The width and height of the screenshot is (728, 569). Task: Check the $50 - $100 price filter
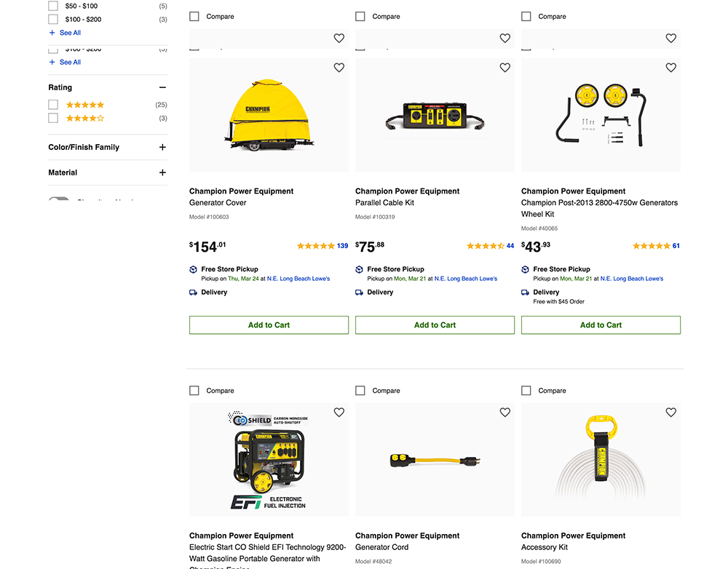[53, 6]
